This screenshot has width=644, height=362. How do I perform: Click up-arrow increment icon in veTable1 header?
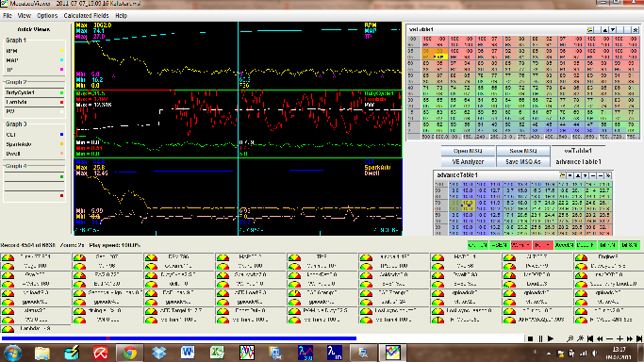[x=605, y=30]
